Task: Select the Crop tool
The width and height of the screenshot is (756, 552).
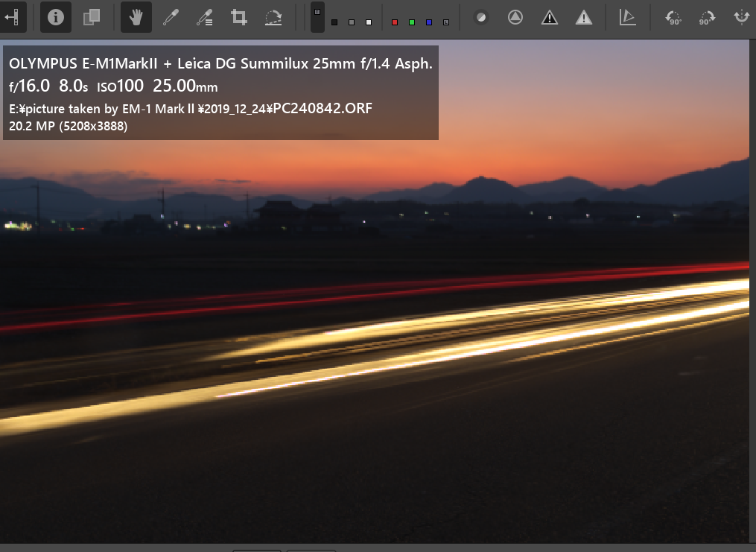Action: pyautogui.click(x=239, y=17)
